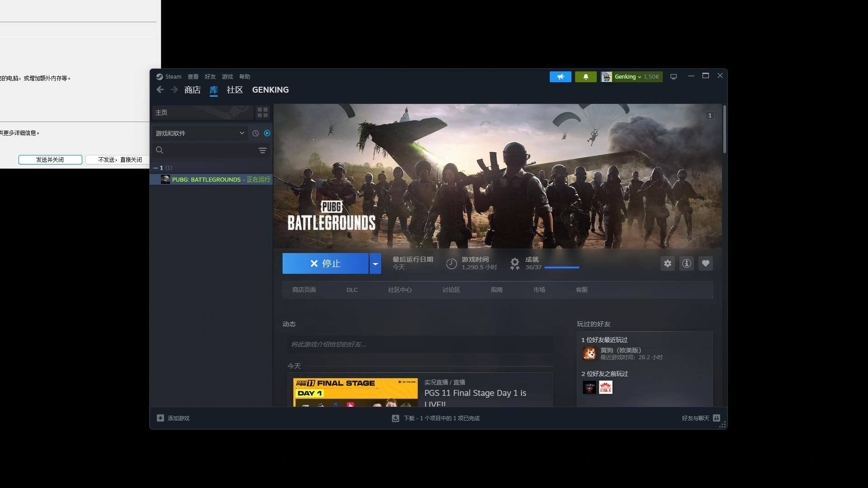Click the activity post field 将此游戏介绍给您的好友
Viewport: 868px width, 488px height.
[420, 344]
